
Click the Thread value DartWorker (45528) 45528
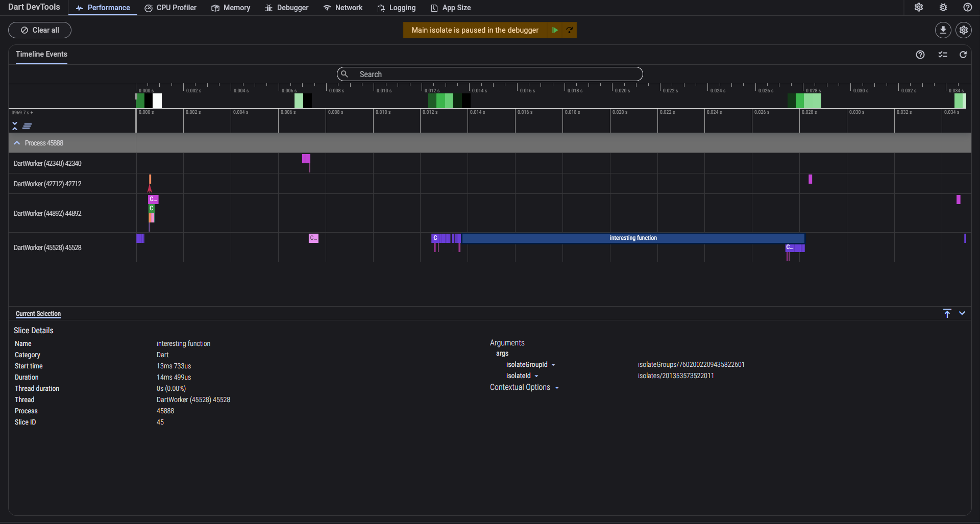pos(193,400)
